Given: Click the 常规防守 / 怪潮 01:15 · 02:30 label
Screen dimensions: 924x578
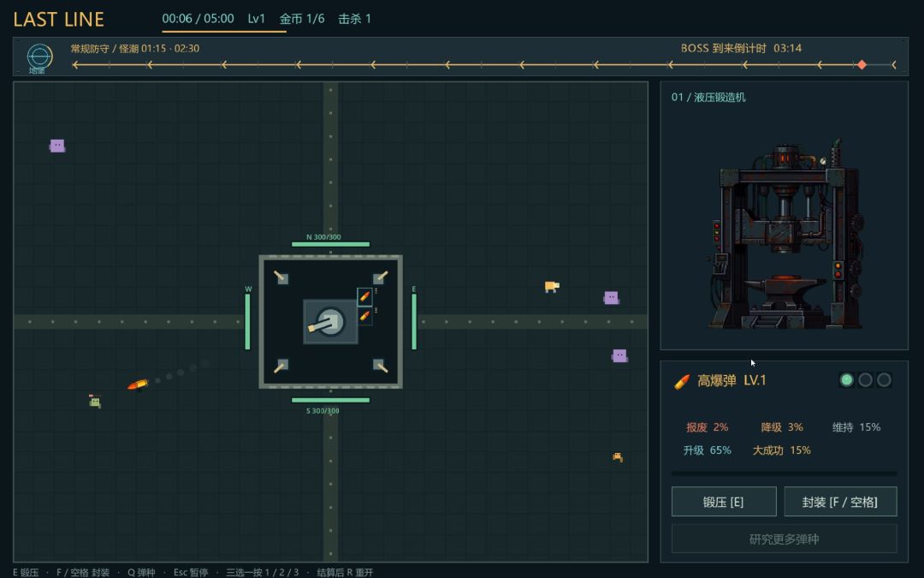Looking at the screenshot, I should click(x=135, y=48).
